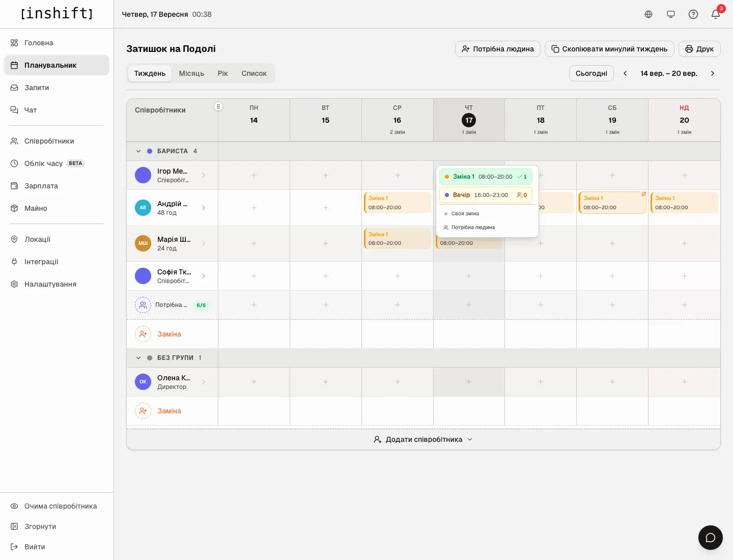Click Скопіювати минулий тиждень button
This screenshot has width=733, height=560.
click(609, 49)
